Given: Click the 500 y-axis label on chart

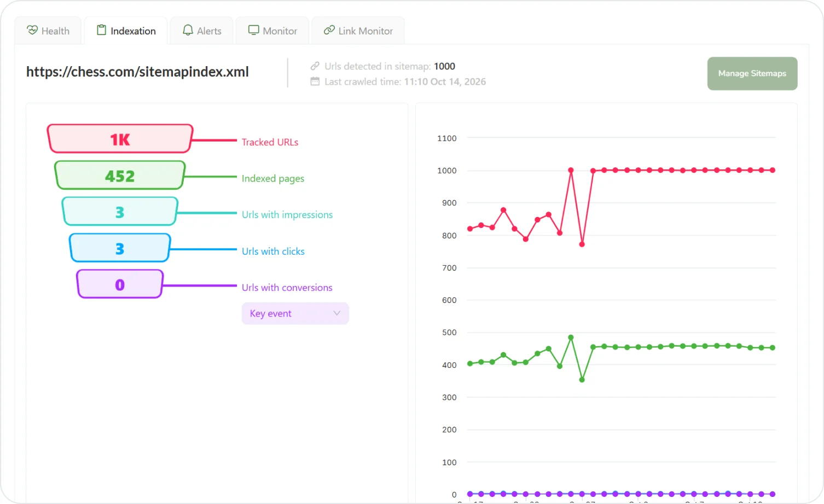Looking at the screenshot, I should point(449,332).
